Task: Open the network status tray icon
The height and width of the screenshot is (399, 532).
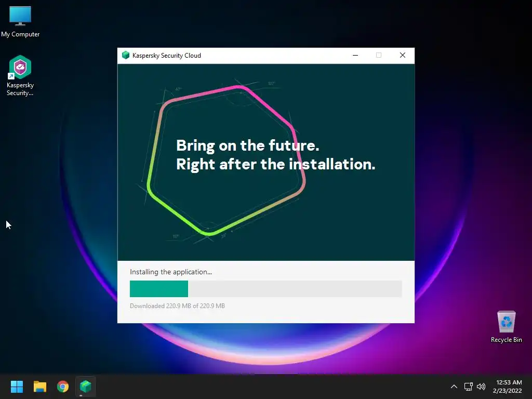Action: tap(469, 387)
